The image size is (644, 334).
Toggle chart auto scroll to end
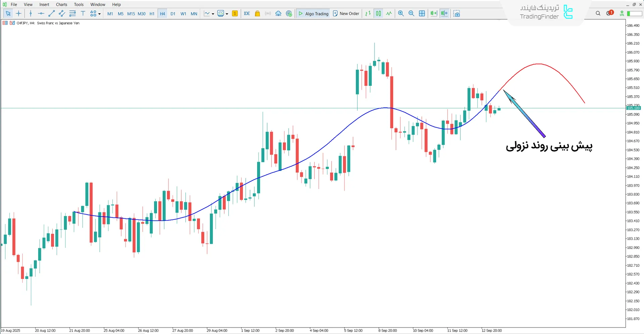tap(434, 14)
